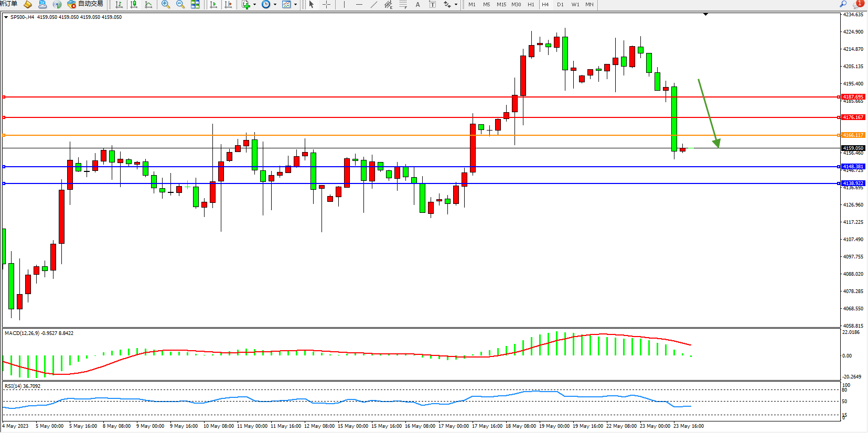
Task: Select the crosshair cursor tool
Action: pyautogui.click(x=326, y=5)
